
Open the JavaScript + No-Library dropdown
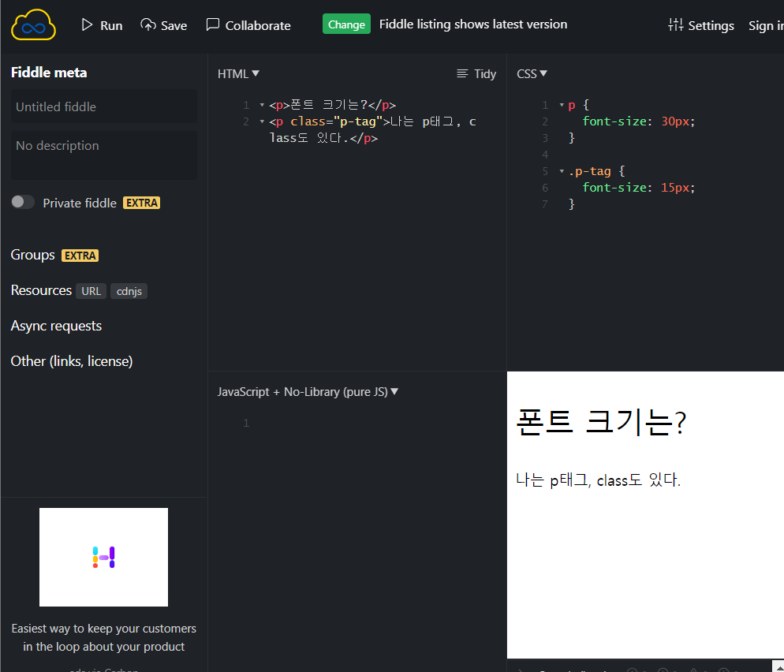tap(308, 391)
